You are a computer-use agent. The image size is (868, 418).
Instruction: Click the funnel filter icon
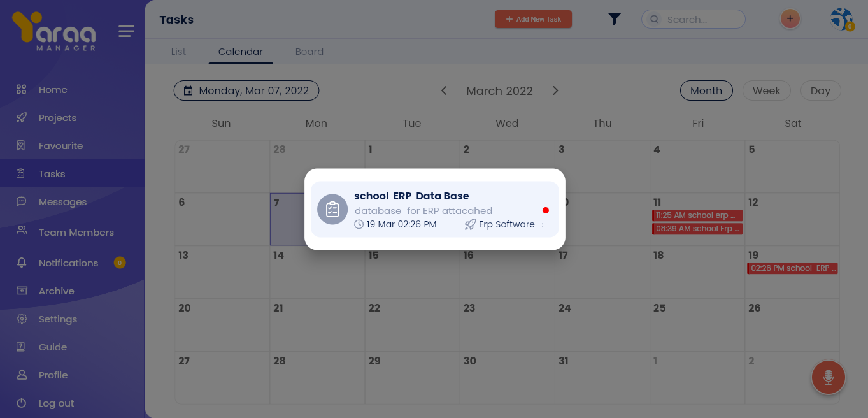pyautogui.click(x=615, y=19)
